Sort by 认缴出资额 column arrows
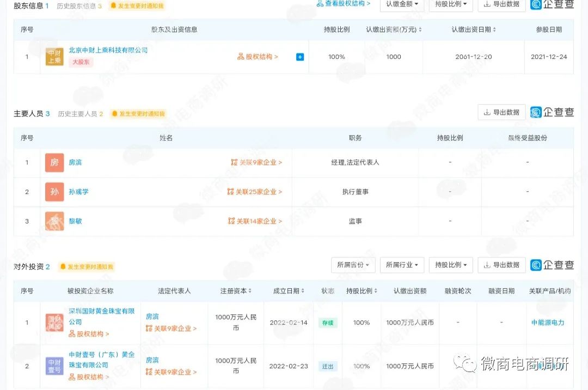Image resolution: width=588 pixels, height=390 pixels. 420,30
